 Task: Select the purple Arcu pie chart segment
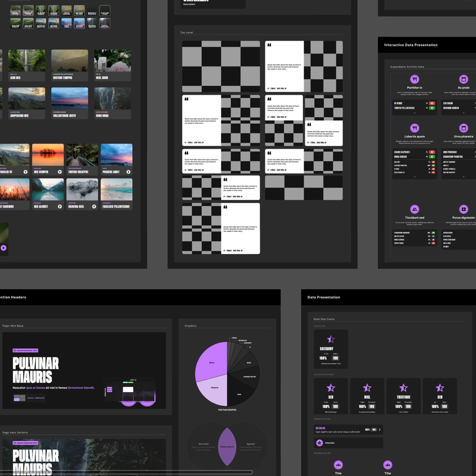click(x=212, y=361)
